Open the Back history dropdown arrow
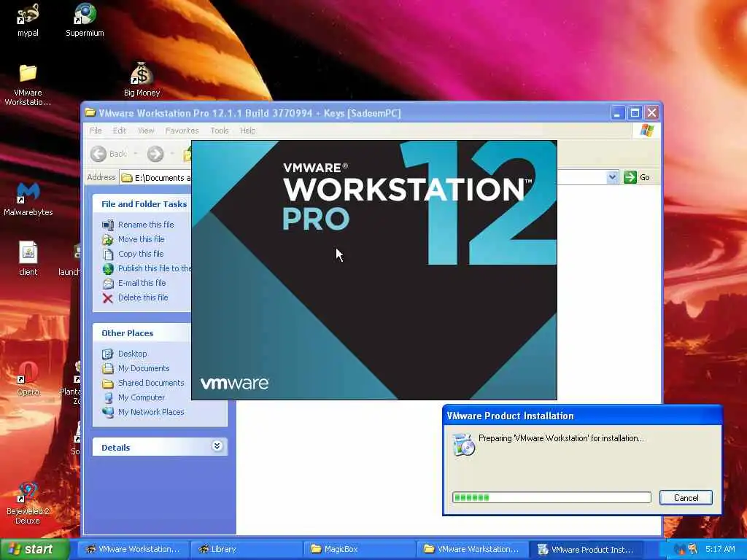 [x=136, y=154]
